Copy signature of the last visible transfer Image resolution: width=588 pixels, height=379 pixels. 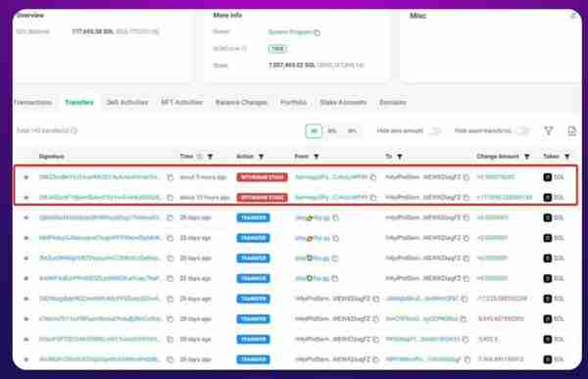[170, 359]
